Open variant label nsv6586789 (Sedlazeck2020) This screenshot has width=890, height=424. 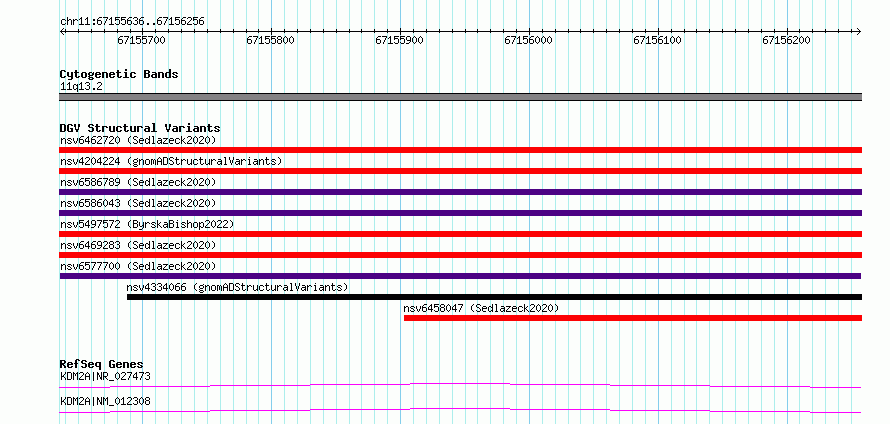coord(138,182)
